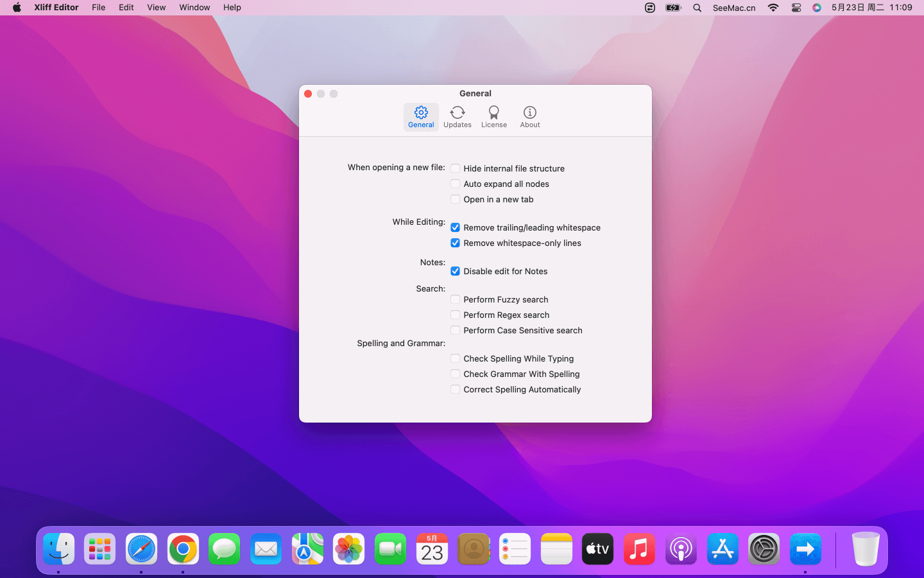Click the Siri icon in menu bar
This screenshot has width=924, height=578.
816,8
